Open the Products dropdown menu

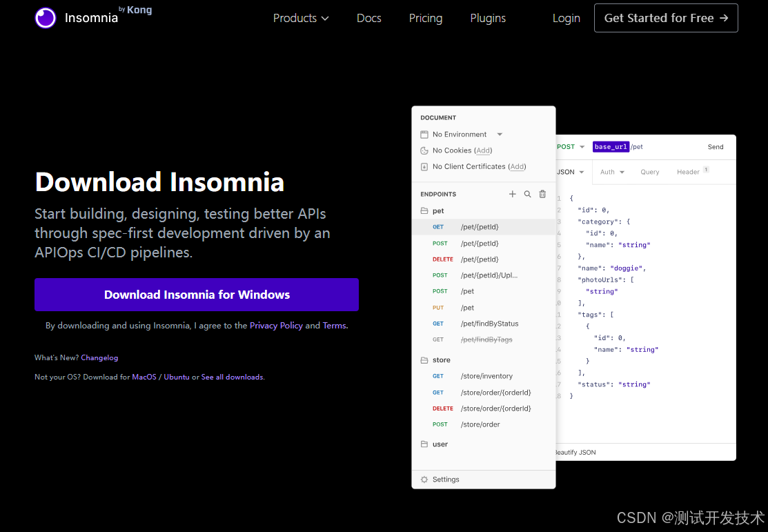pos(301,18)
